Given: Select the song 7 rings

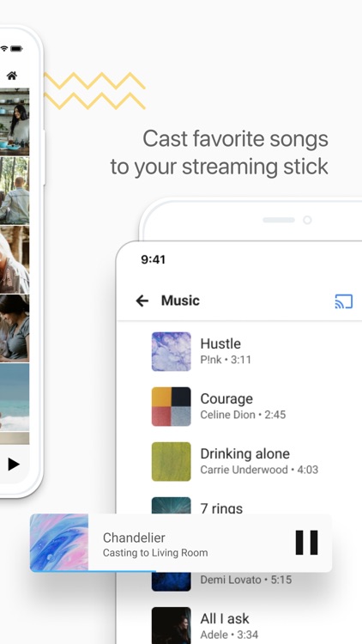Looking at the screenshot, I should click(221, 508).
